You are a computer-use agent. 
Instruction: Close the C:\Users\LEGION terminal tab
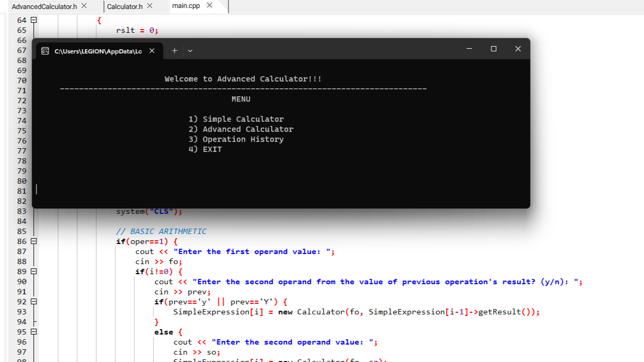click(151, 50)
